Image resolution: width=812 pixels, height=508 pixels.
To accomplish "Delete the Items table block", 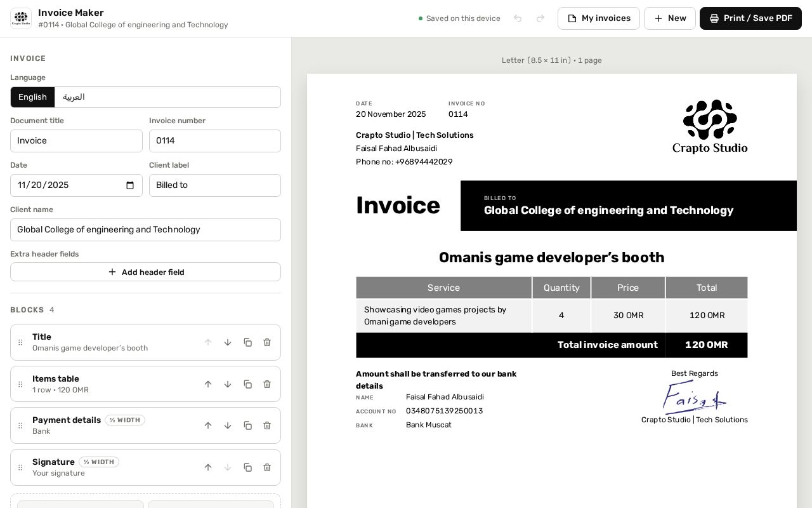I will click(x=267, y=384).
